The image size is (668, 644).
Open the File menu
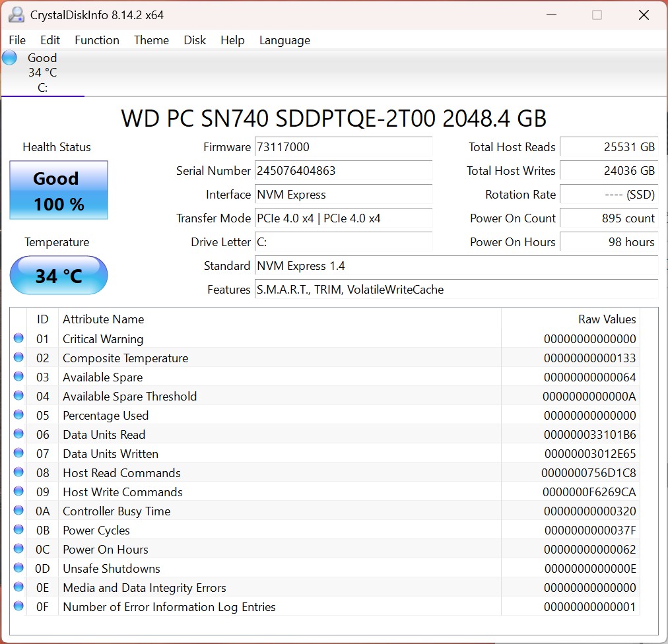17,40
